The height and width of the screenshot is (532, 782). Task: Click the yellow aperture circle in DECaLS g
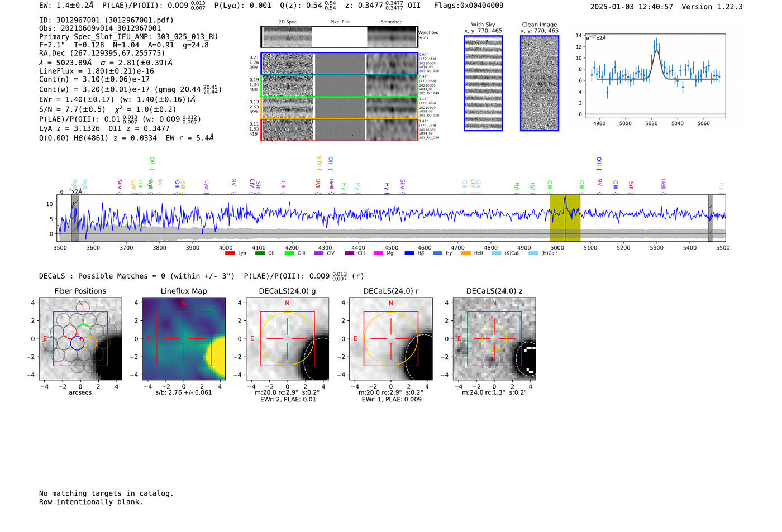pyautogui.click(x=288, y=339)
